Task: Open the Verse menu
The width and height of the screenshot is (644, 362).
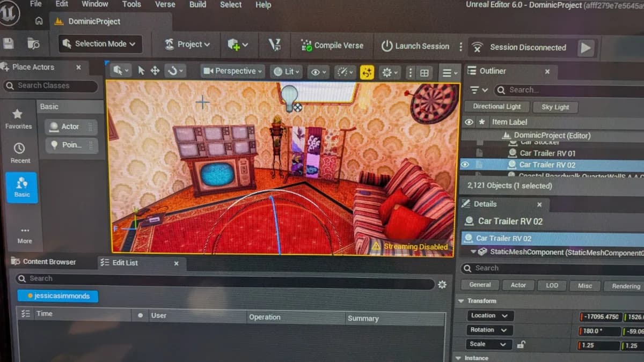Action: click(x=165, y=4)
